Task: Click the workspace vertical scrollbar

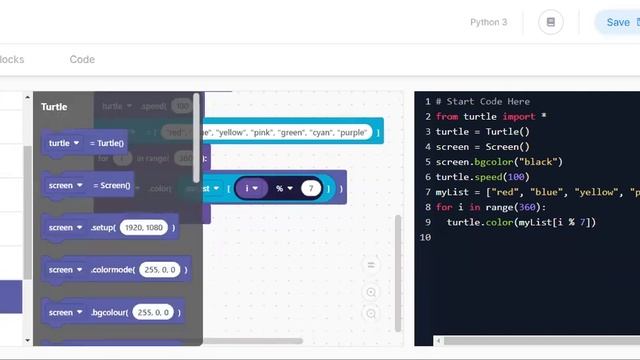Action: click(x=398, y=273)
